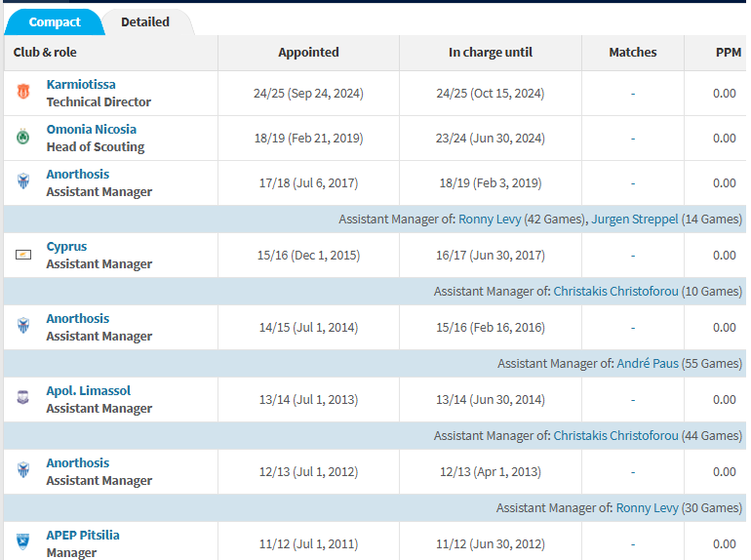
Task: Click the 18/19 (Feb 21, 2019) cell
Action: 308,139
